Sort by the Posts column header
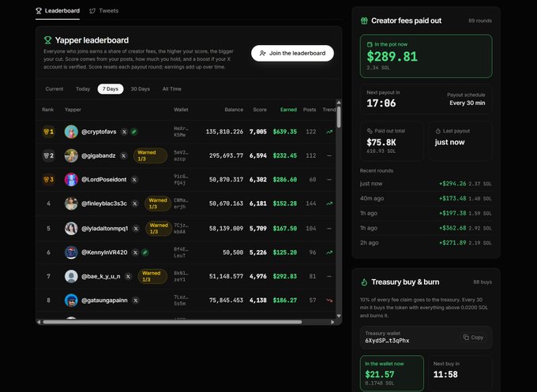This screenshot has height=392, width=537. (x=310, y=110)
